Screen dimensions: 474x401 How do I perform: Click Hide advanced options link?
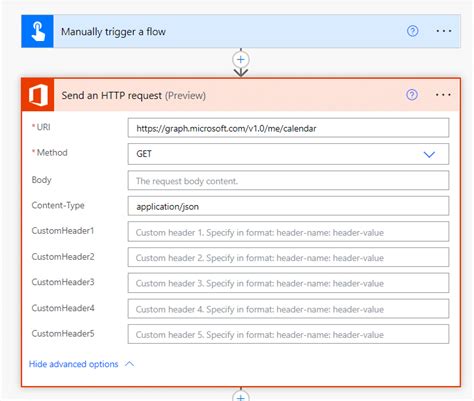[x=73, y=364]
